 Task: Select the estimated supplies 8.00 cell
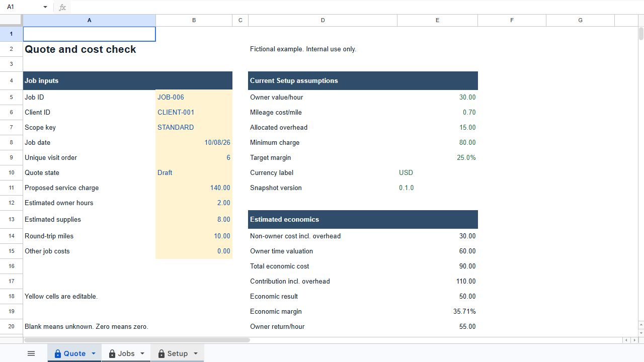click(x=194, y=219)
